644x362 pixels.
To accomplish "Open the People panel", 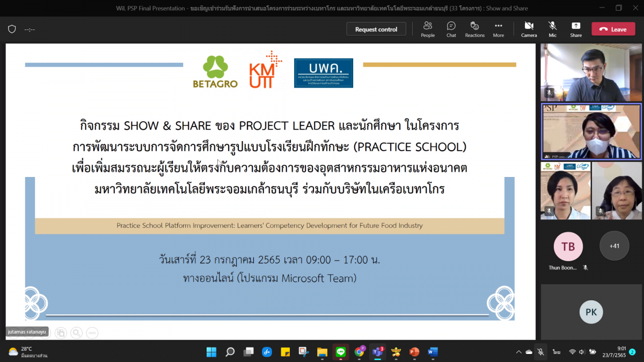I will pyautogui.click(x=428, y=29).
